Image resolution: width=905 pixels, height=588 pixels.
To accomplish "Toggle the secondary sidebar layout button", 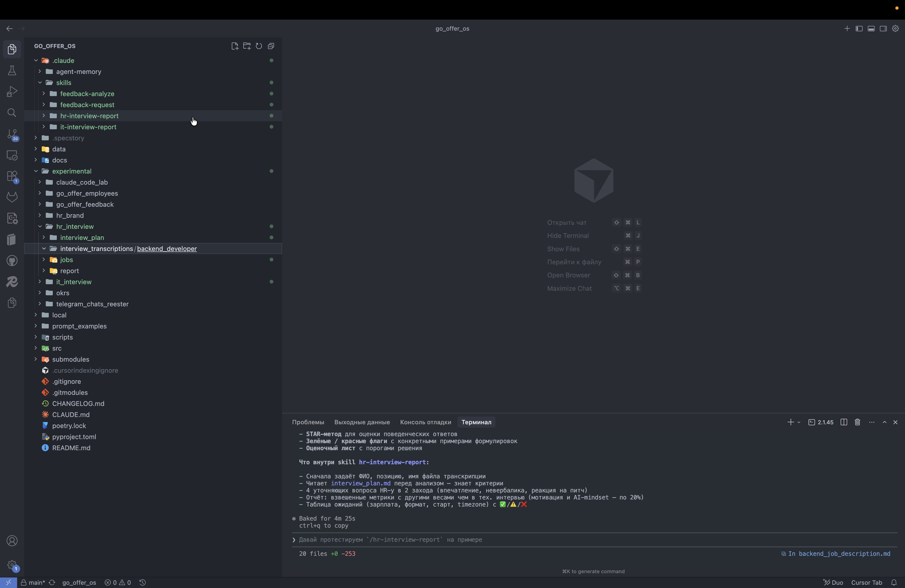I will point(883,28).
